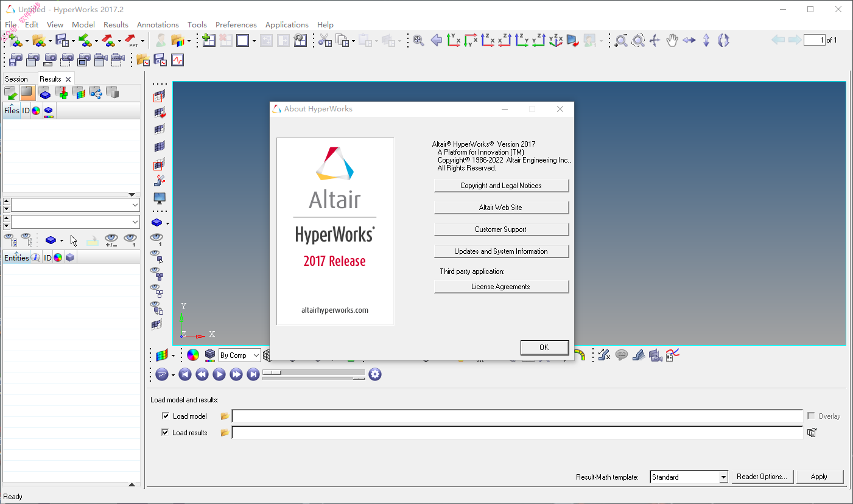Select the isometric XYZ view icon
853x504 pixels.
pyautogui.click(x=555, y=41)
